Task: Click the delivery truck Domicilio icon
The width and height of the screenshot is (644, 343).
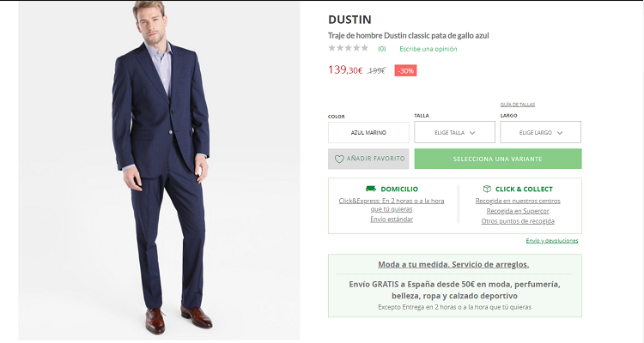Action: click(x=370, y=189)
